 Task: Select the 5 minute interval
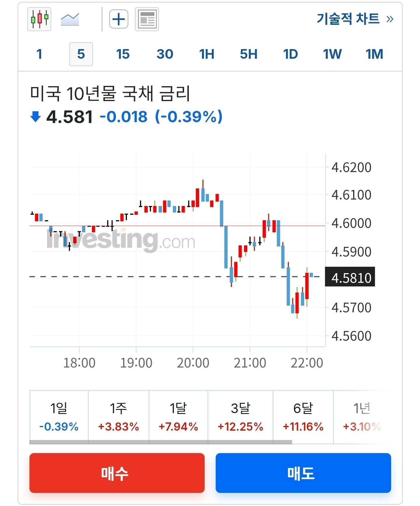coord(81,54)
